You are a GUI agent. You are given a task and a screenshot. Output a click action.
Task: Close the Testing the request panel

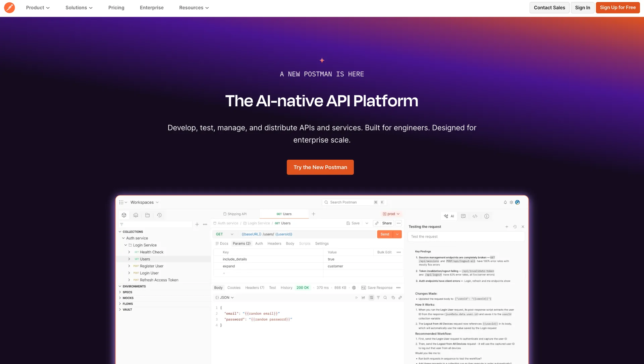[523, 227]
